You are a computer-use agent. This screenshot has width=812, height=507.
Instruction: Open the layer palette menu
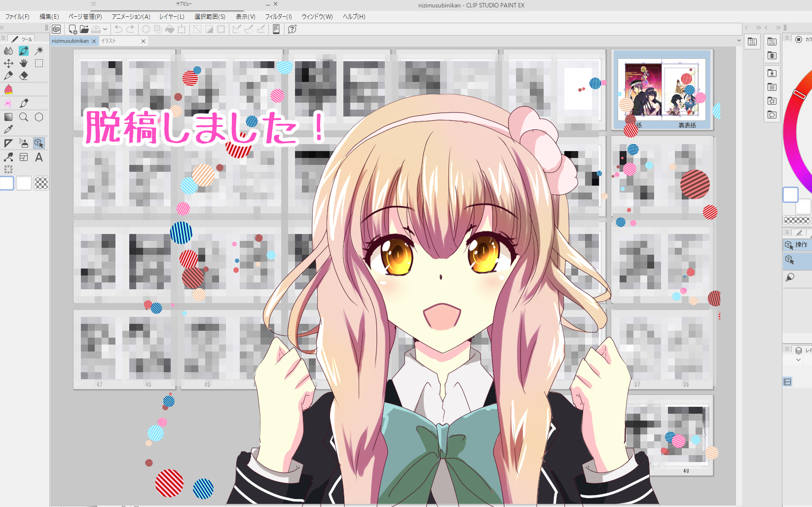tap(787, 349)
